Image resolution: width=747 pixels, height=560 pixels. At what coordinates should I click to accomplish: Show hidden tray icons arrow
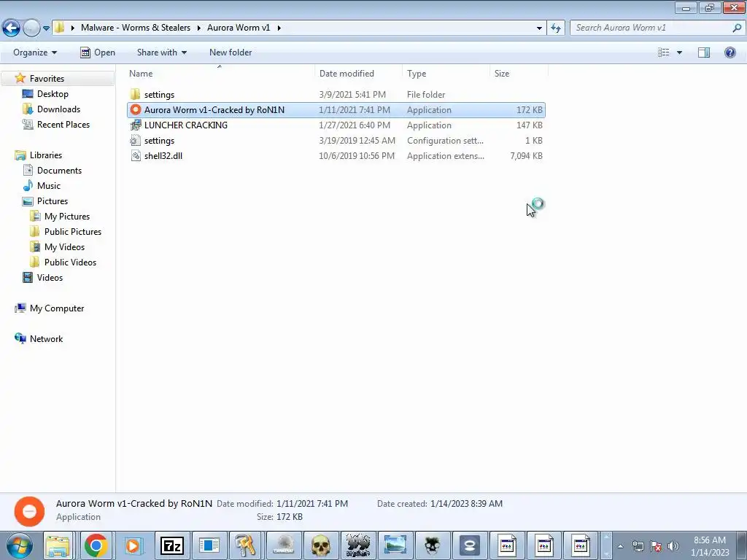tap(620, 546)
